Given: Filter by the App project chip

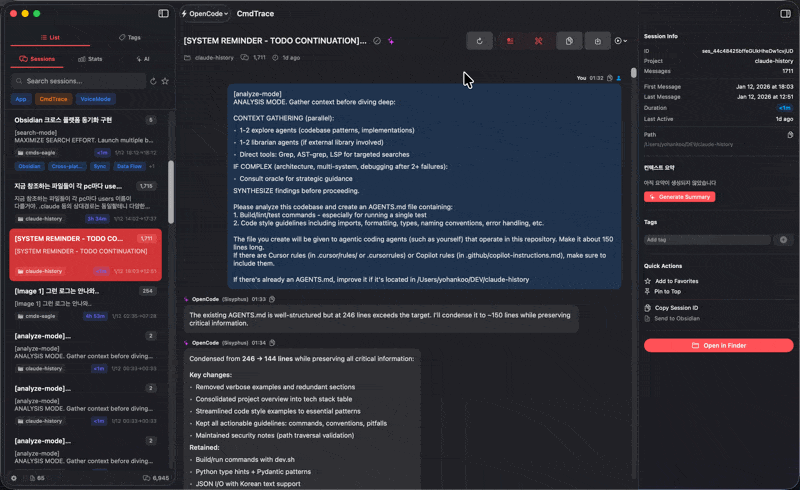Looking at the screenshot, I should (x=21, y=99).
